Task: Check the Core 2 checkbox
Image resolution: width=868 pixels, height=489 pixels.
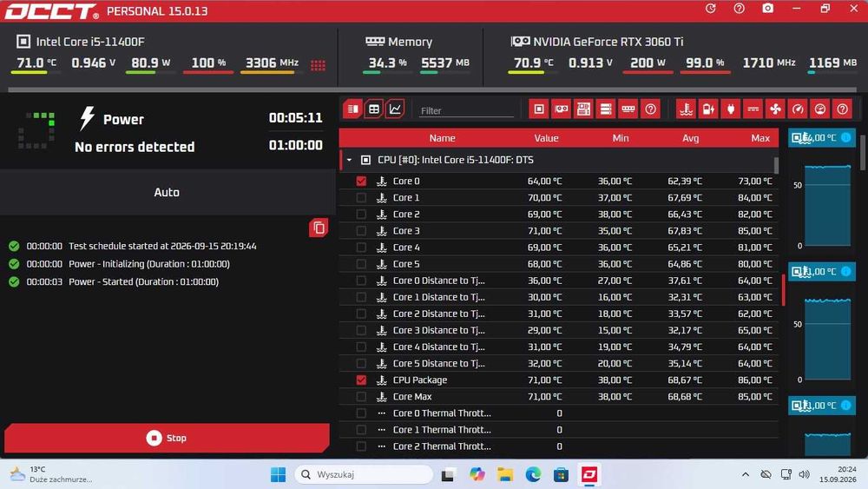Action: pyautogui.click(x=361, y=215)
